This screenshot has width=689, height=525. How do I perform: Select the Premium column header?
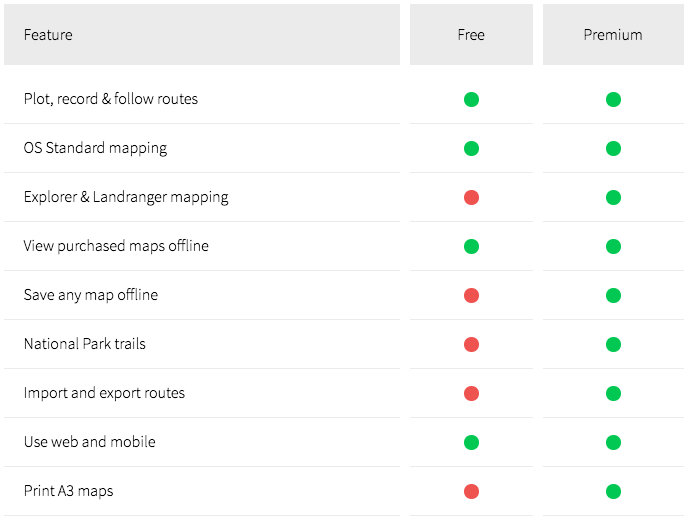click(x=613, y=35)
